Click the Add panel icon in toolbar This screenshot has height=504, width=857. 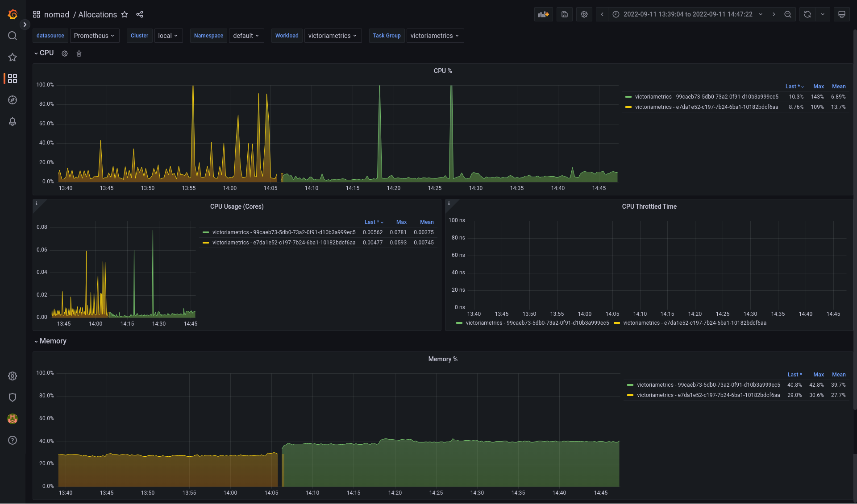543,14
